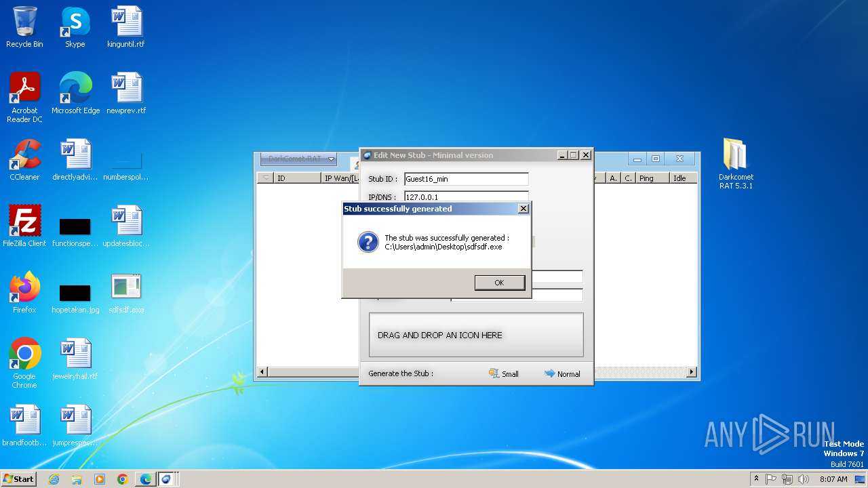868x488 pixels.
Task: Select the CCleaner desktop shortcut
Action: point(24,160)
